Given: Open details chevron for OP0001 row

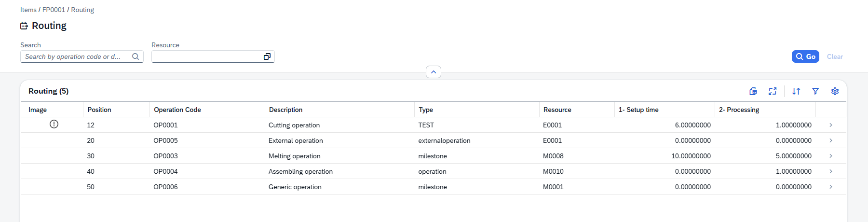Looking at the screenshot, I should pyautogui.click(x=831, y=125).
